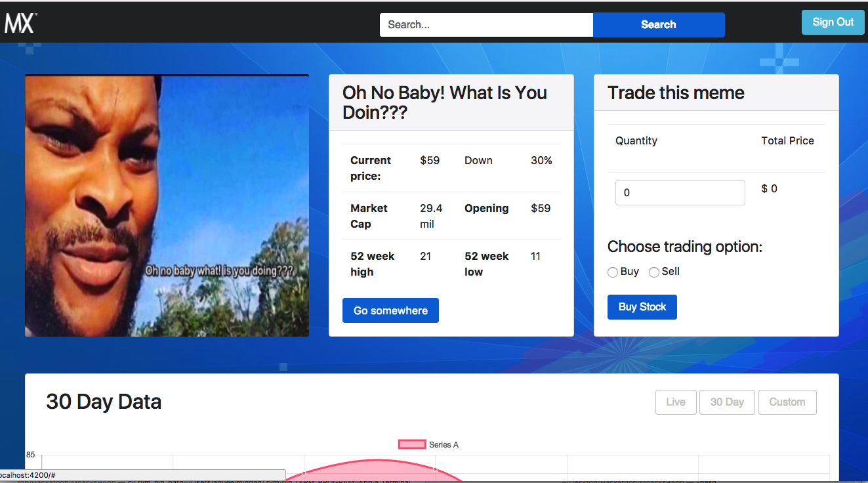Click the 'Choose trading option:' heading
This screenshot has height=483, width=868.
coord(685,247)
